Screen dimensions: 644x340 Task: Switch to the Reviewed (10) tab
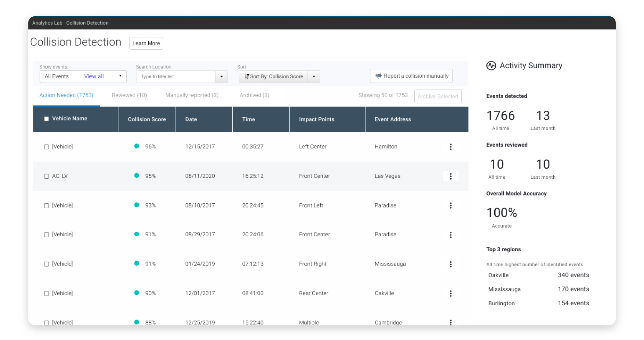[x=129, y=95]
